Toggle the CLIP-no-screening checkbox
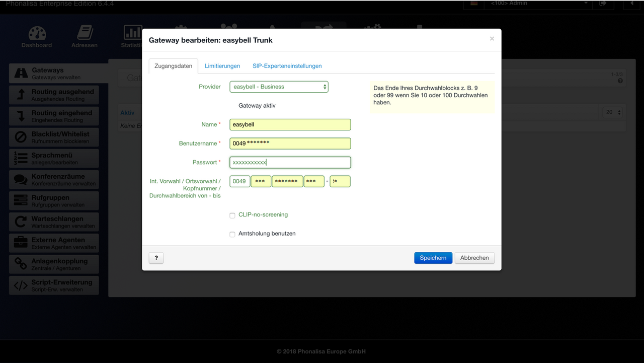This screenshot has height=363, width=644. coord(232,215)
